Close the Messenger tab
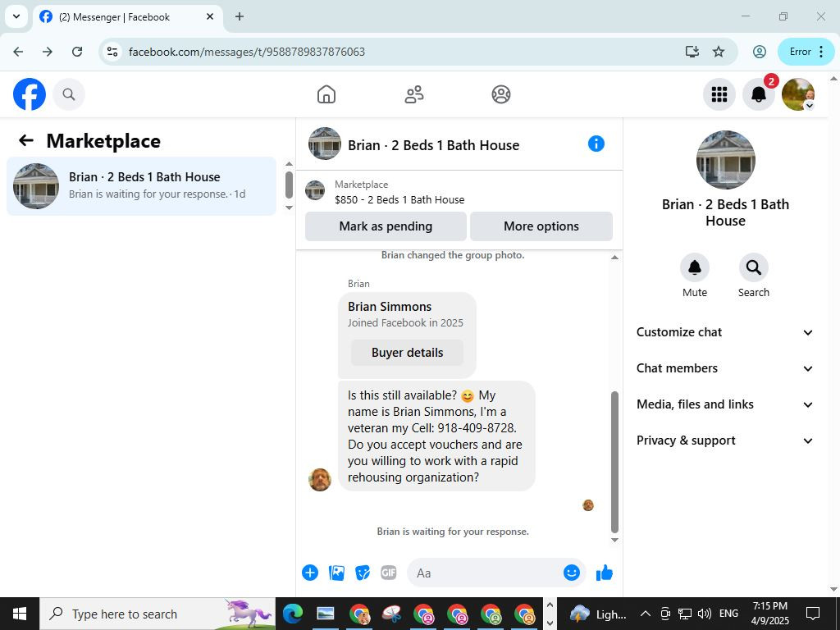 click(210, 16)
